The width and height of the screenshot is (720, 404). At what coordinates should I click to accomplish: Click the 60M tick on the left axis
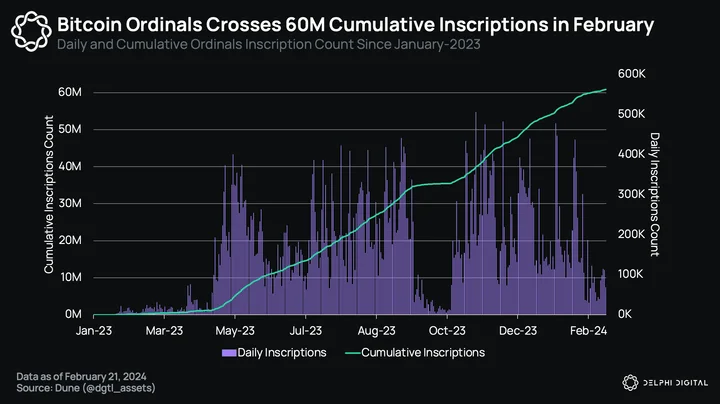[x=70, y=92]
